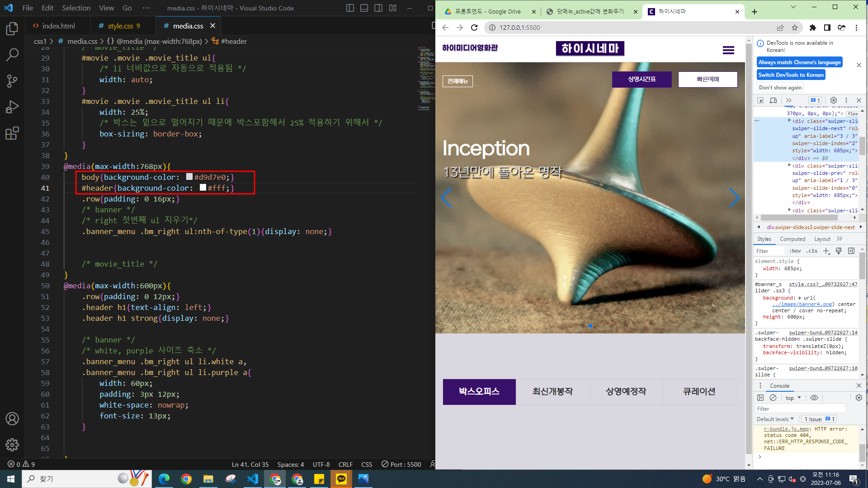Click the #d9d7e0 color swatch in editor
Viewport: 868px width, 488px height.
pos(189,177)
